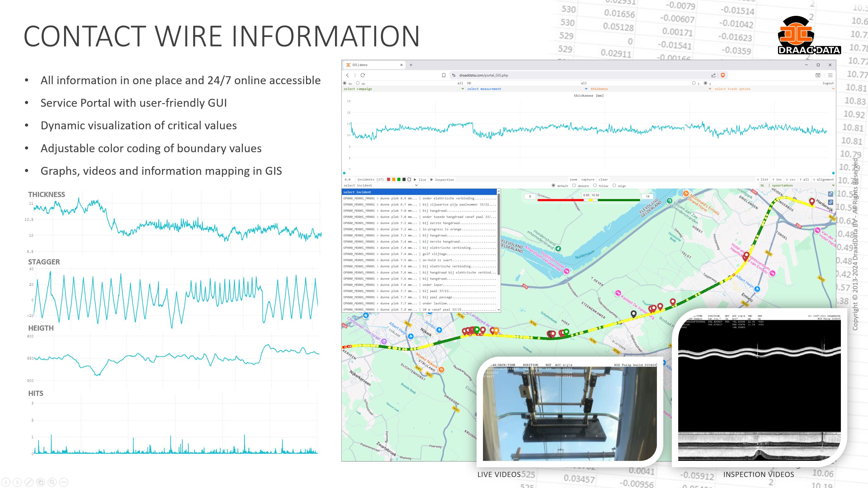Select the US region radio button

point(358,83)
